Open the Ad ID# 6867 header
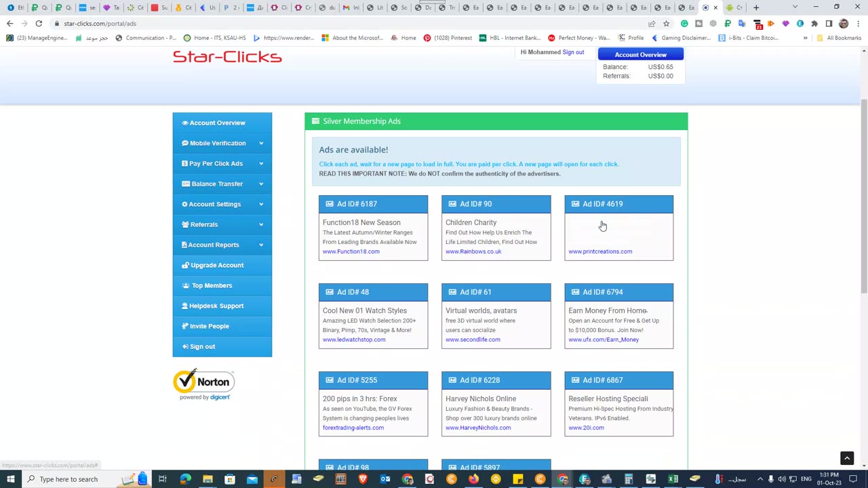 click(x=618, y=380)
